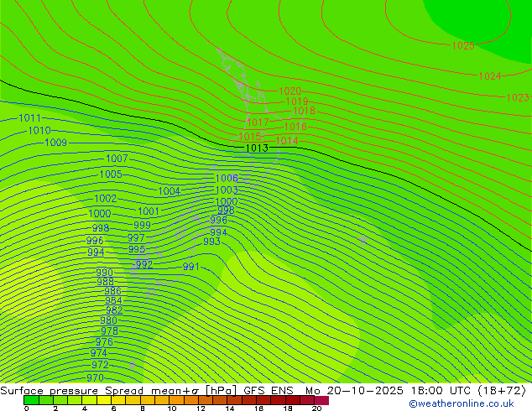Click the 999 isobar label

(142, 225)
